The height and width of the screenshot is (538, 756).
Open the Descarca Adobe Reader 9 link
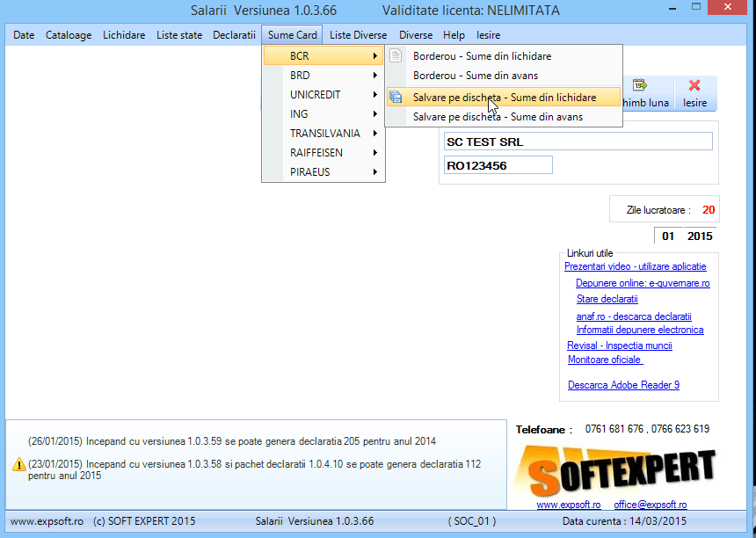[x=623, y=385]
